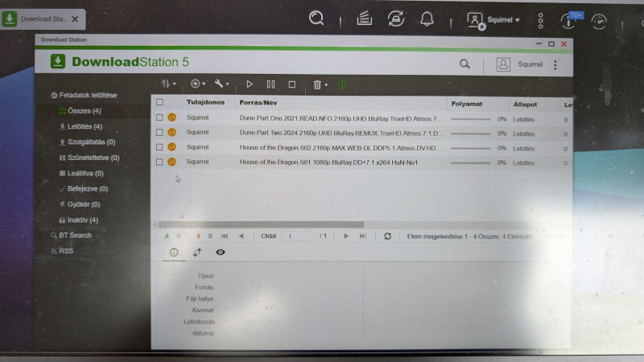Screen dimensions: 644x362
Task: Open the transfer details tab
Action: point(197,252)
